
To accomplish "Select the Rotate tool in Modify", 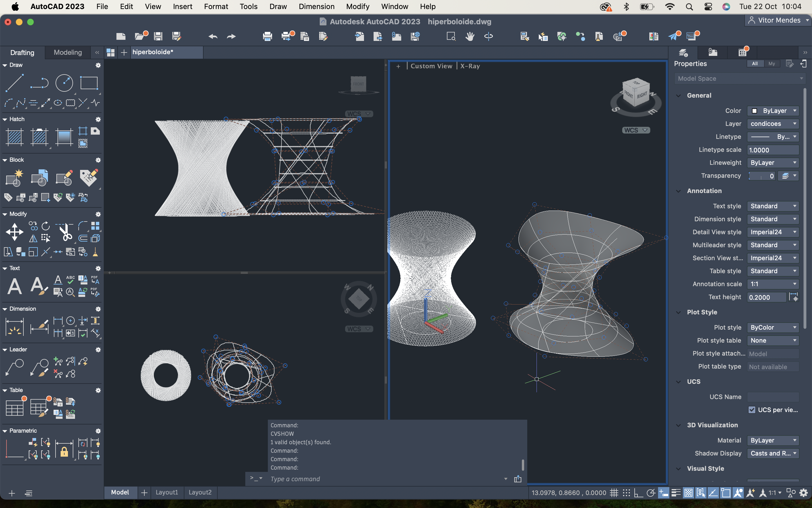I will 45,226.
